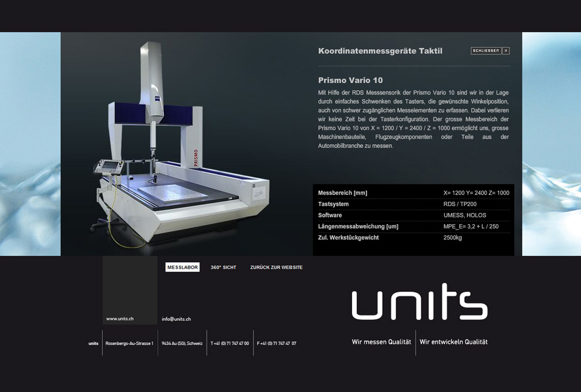
Task: Click the telephone number T +41 (0) 71 747 47 00
Action: click(x=229, y=343)
